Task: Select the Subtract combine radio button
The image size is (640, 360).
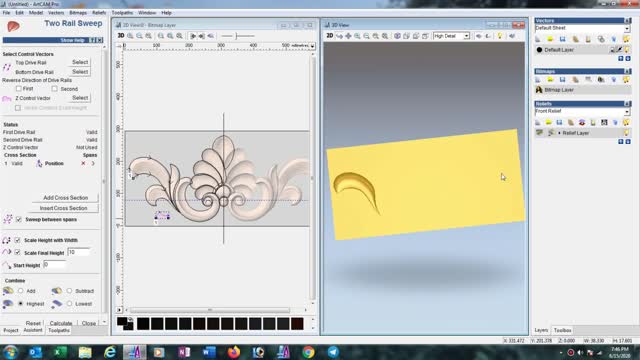Action: [69, 291]
